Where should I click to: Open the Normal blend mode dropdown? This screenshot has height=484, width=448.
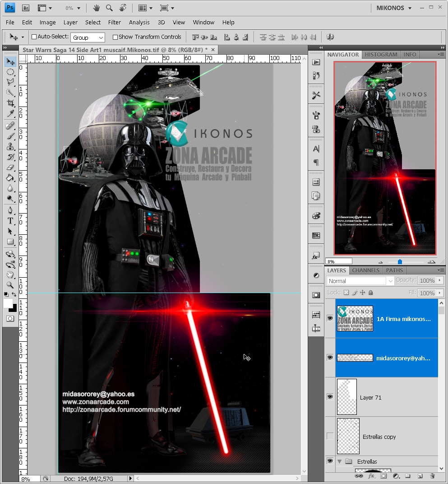[360, 281]
